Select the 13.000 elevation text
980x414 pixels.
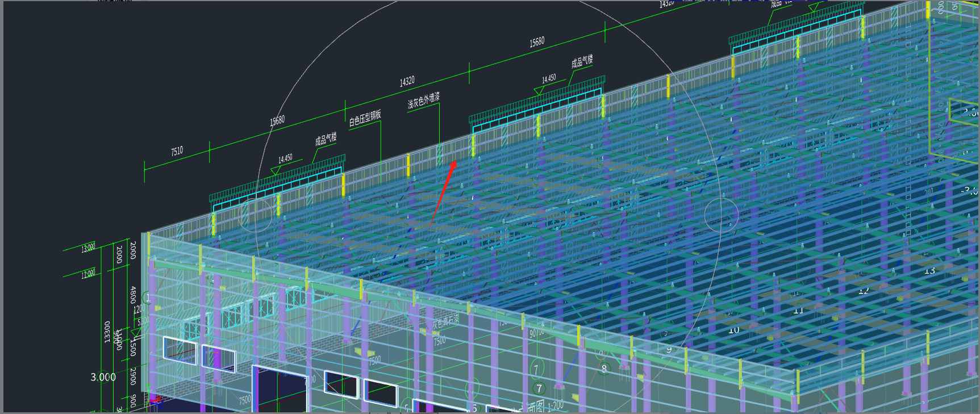pyautogui.click(x=88, y=248)
